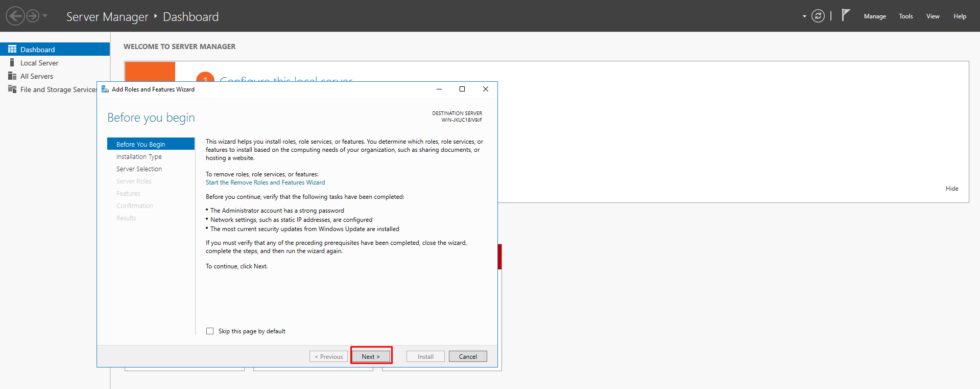Click the Cancel button

[x=468, y=356]
